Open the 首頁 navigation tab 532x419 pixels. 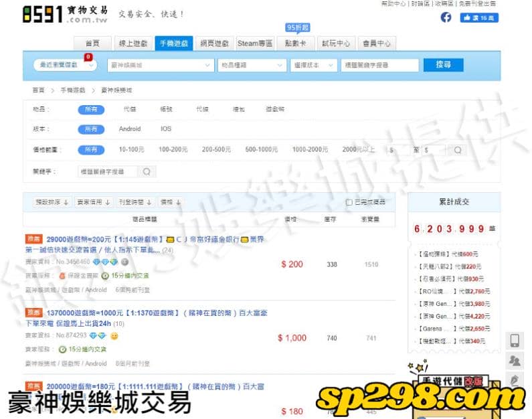coord(92,44)
